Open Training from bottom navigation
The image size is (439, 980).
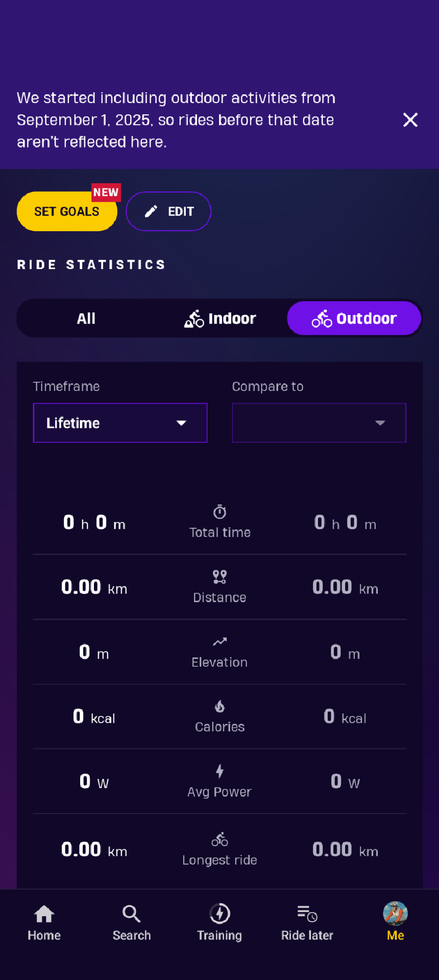(x=219, y=922)
